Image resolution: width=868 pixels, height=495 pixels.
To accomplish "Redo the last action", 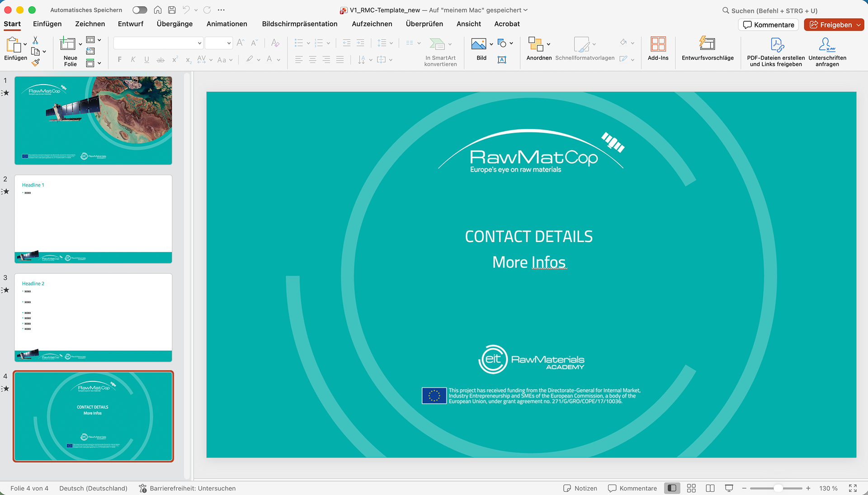I will 207,10.
